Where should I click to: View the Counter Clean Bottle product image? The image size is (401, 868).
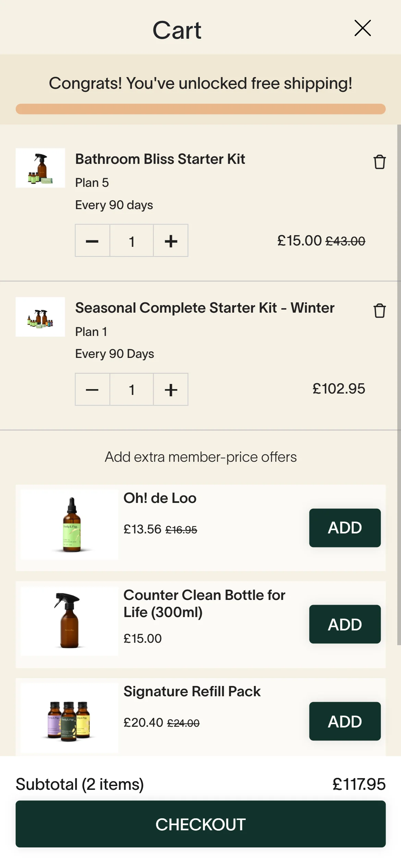point(70,621)
